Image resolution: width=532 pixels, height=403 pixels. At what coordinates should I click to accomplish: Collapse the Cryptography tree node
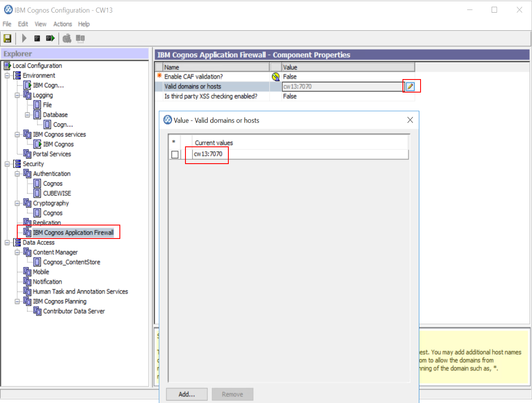[x=17, y=203]
